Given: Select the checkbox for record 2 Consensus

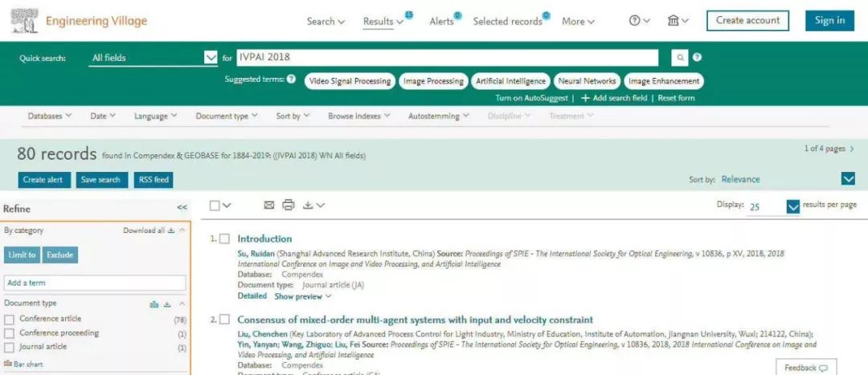Looking at the screenshot, I should (224, 320).
